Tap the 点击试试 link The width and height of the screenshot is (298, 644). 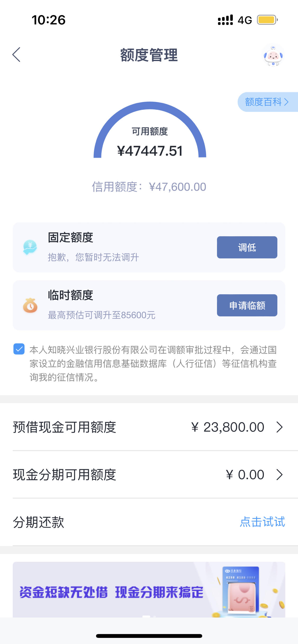262,522
